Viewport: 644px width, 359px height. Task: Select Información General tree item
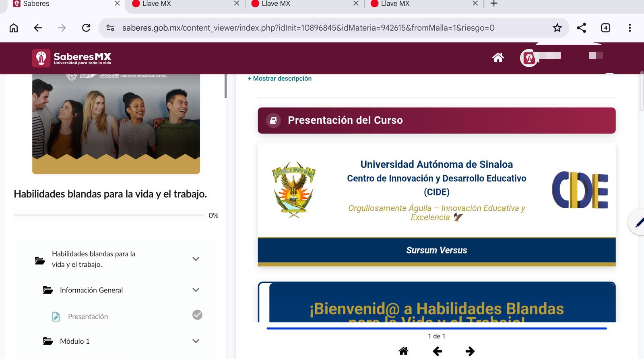91,290
